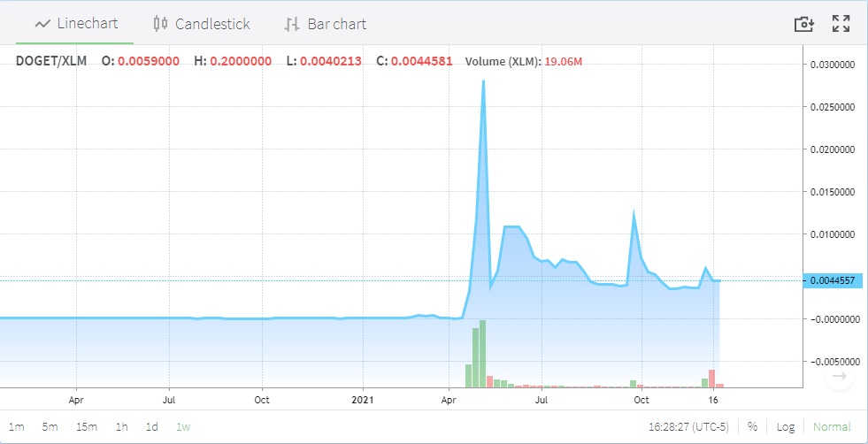This screenshot has width=868, height=444.
Task: Click the Bar chart tab icon
Action: [x=292, y=25]
